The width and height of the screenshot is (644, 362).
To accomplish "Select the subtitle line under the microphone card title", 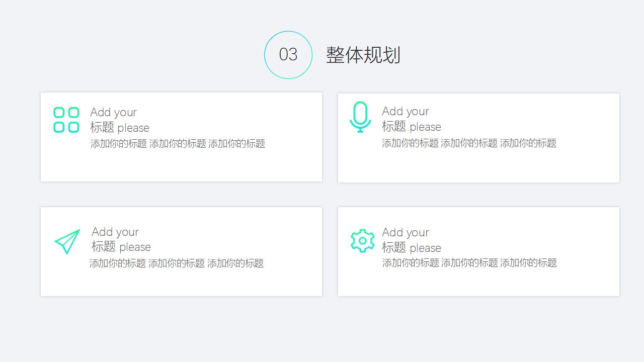I will 469,143.
